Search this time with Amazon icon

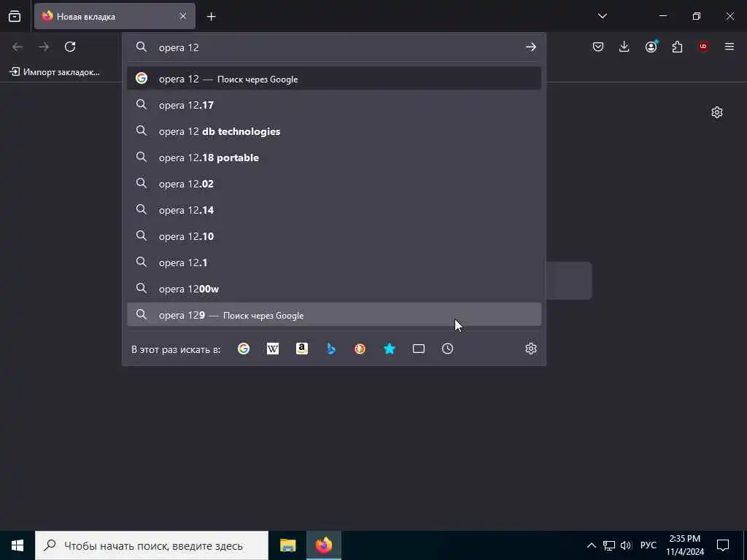click(x=301, y=349)
